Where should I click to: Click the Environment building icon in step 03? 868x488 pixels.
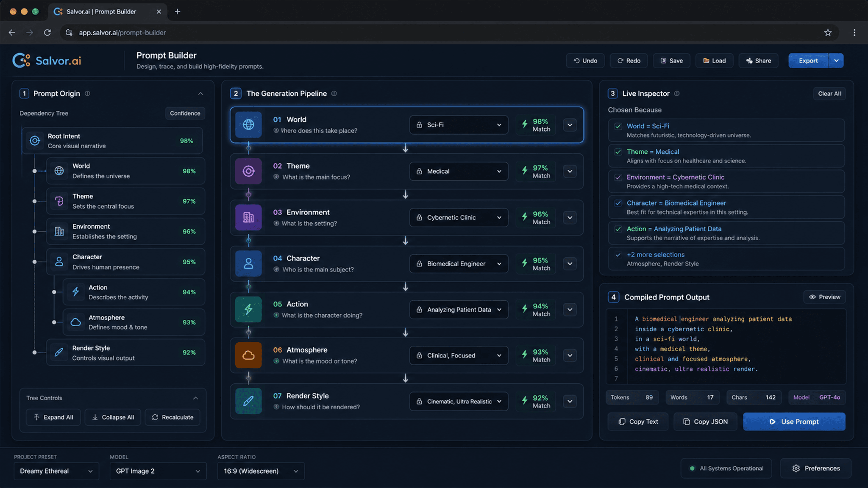248,217
